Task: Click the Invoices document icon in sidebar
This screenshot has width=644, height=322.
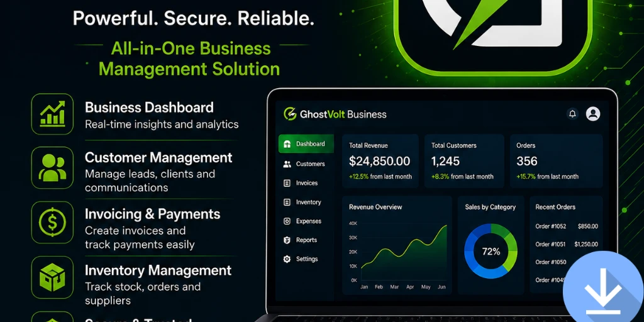Action: tap(287, 183)
